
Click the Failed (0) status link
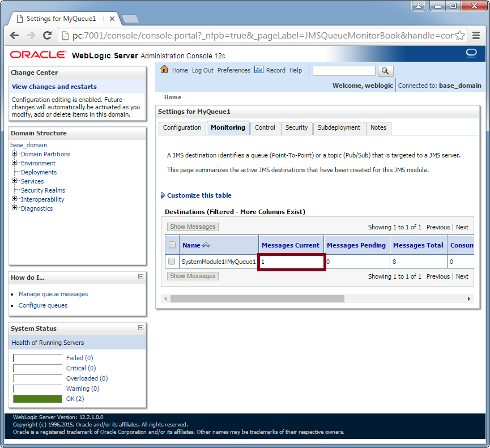tap(80, 358)
